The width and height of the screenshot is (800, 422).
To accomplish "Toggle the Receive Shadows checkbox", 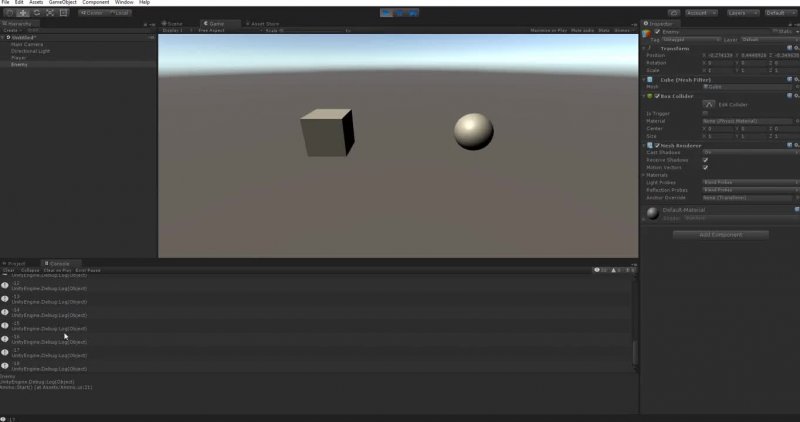I will pos(705,160).
